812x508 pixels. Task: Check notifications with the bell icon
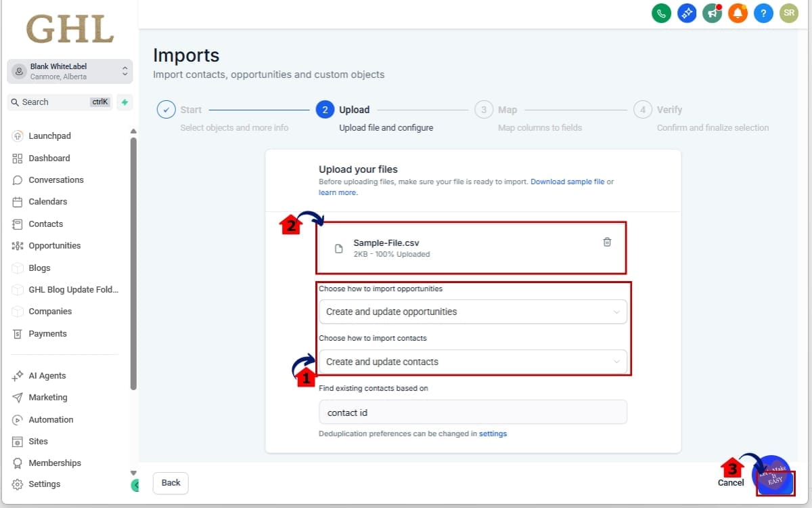pyautogui.click(x=738, y=13)
